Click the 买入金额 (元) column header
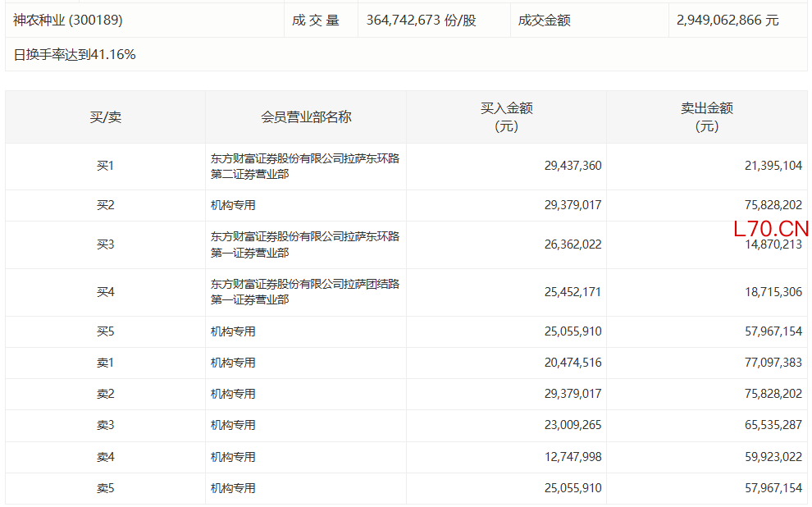This screenshot has width=812, height=507. click(506, 116)
